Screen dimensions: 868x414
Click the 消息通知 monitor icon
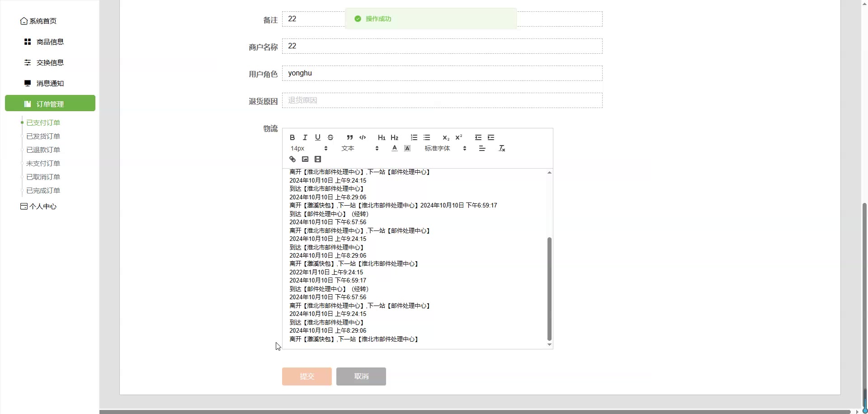tap(28, 83)
